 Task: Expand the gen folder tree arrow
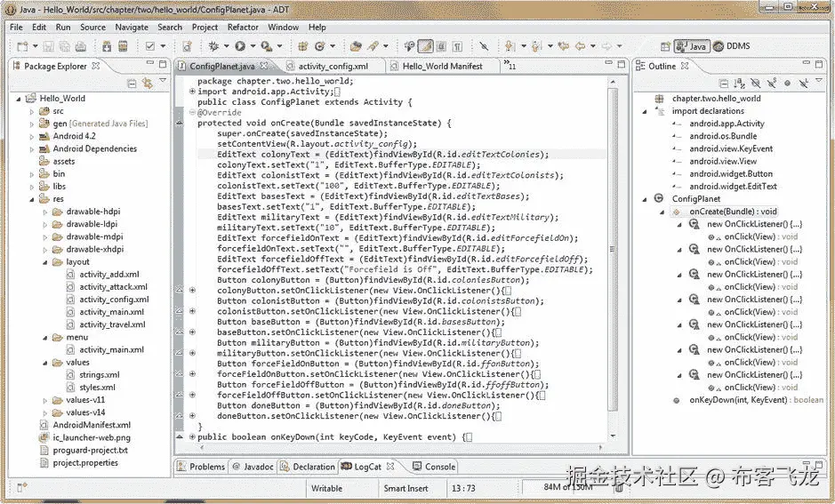(31, 124)
